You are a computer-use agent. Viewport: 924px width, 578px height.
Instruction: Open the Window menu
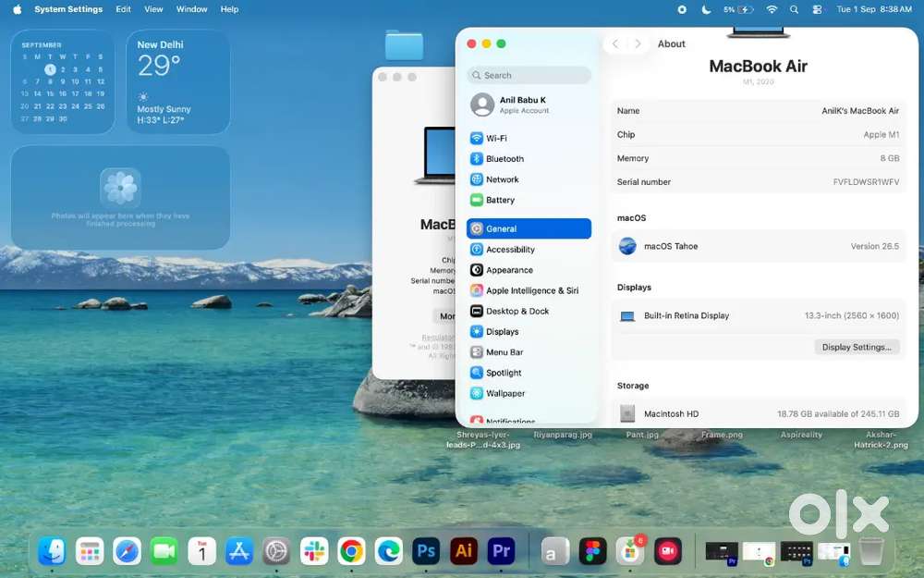coord(191,9)
